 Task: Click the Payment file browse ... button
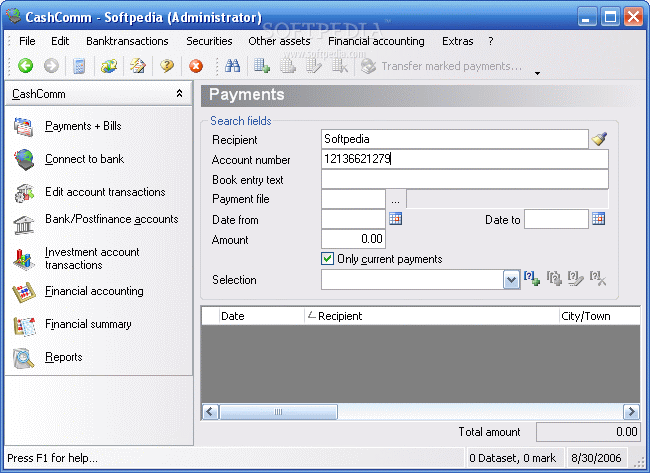click(395, 199)
